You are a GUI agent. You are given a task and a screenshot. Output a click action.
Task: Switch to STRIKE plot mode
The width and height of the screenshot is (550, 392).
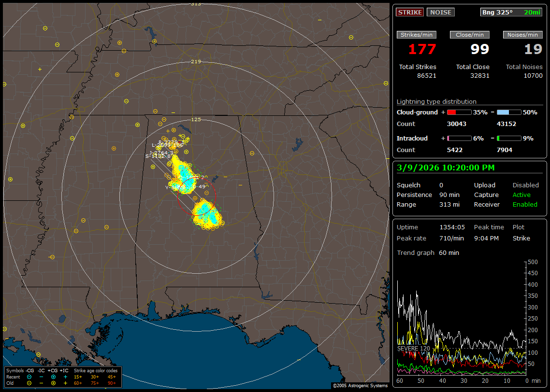click(x=410, y=13)
